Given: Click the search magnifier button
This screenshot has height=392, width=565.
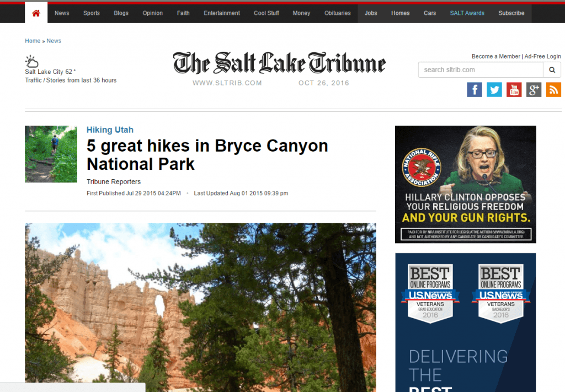Looking at the screenshot, I should pyautogui.click(x=552, y=70).
